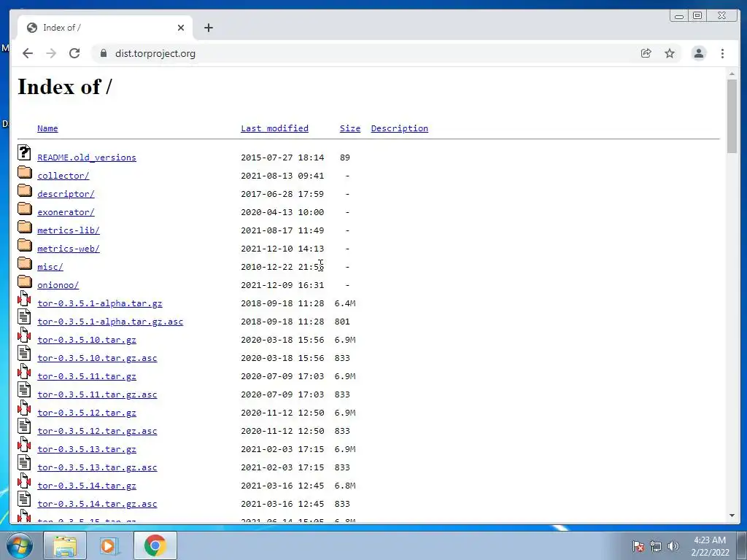Image resolution: width=747 pixels, height=560 pixels.
Task: Open tor-0.3.5.11.tar.gz.asc signature link
Action: tap(97, 394)
